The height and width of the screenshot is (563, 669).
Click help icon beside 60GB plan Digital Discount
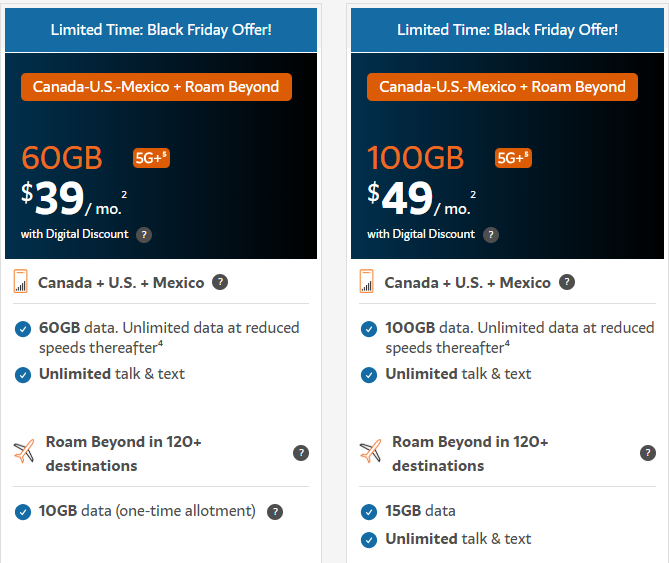(x=144, y=235)
